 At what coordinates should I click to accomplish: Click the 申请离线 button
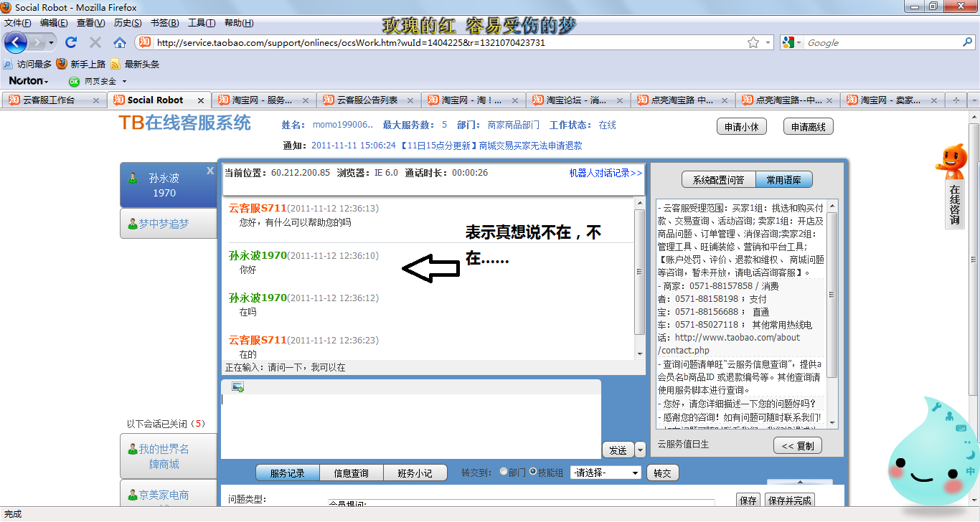809,127
